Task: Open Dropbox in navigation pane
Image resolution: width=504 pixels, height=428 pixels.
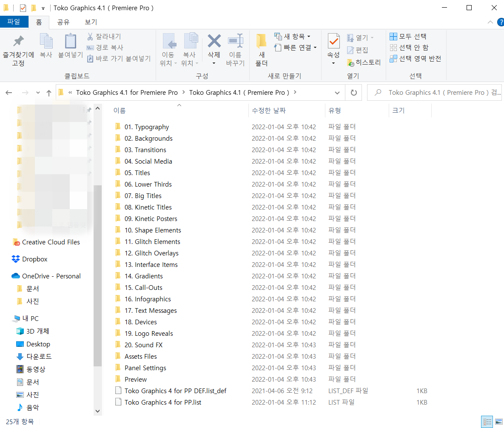Action: pos(30,259)
